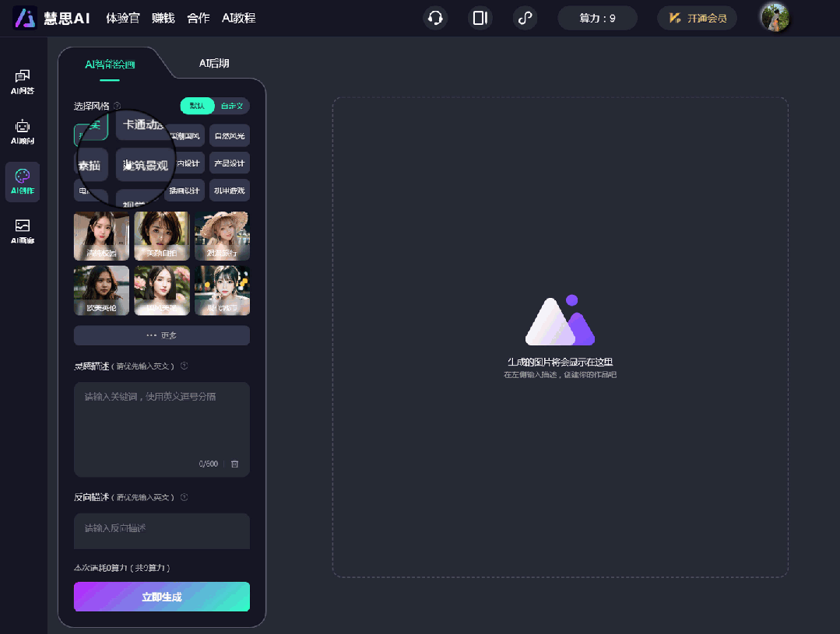
Task: Switch to the AI后期 tab
Action: (214, 64)
